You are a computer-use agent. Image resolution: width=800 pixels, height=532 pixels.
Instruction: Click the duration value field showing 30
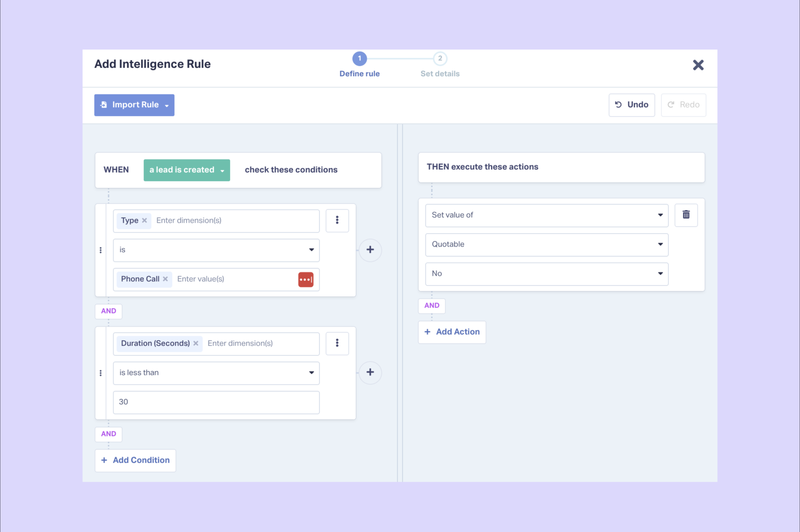(216, 402)
